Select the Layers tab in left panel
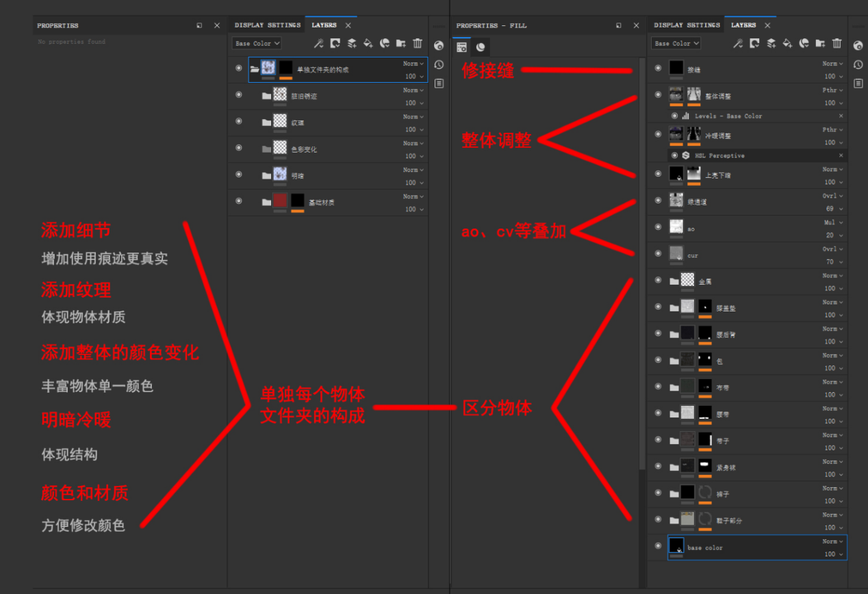Viewport: 868px width, 594px height. (324, 25)
